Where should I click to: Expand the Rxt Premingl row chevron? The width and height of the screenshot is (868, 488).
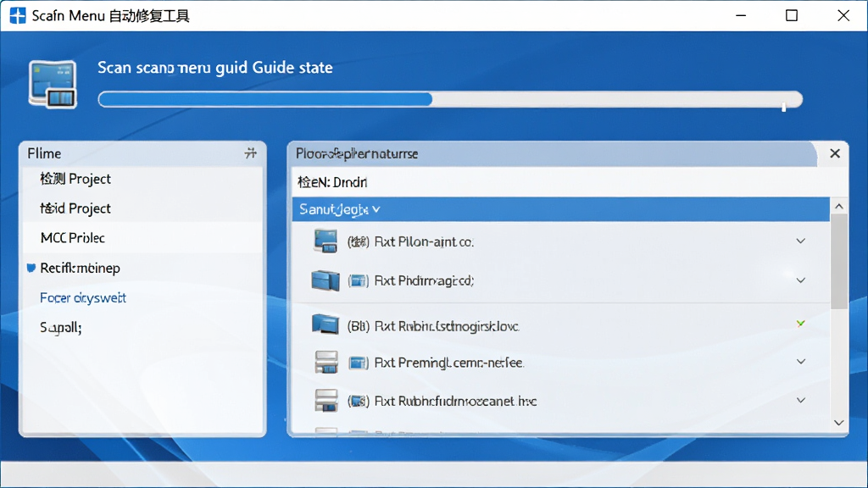(800, 362)
